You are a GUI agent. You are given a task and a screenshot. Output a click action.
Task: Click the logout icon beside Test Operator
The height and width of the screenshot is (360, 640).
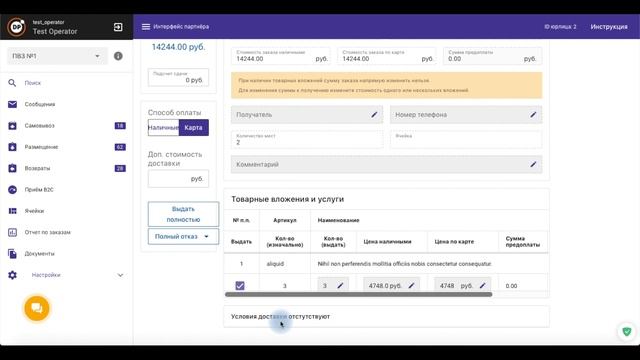pos(118,27)
